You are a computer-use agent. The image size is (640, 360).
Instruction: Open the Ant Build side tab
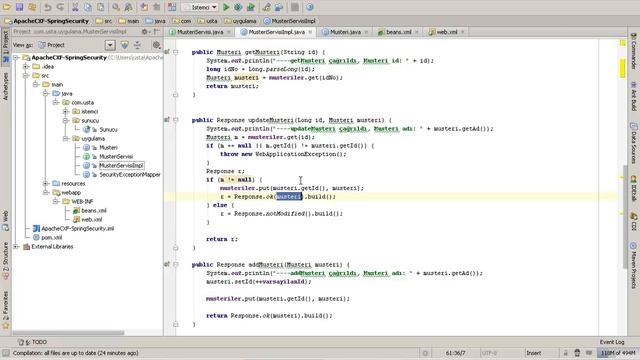(633, 96)
